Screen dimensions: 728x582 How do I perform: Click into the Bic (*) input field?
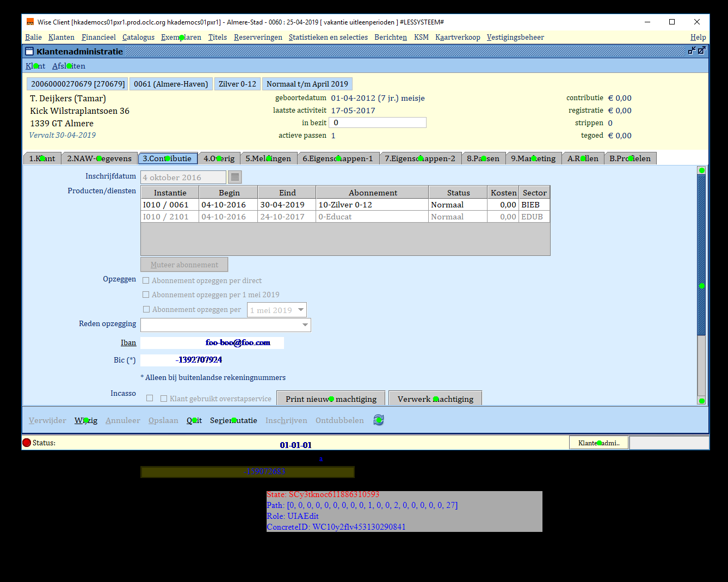[x=181, y=360]
